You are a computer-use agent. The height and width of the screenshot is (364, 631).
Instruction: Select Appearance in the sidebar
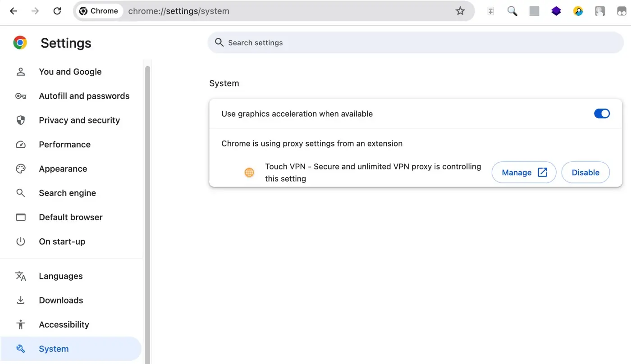pos(71,169)
